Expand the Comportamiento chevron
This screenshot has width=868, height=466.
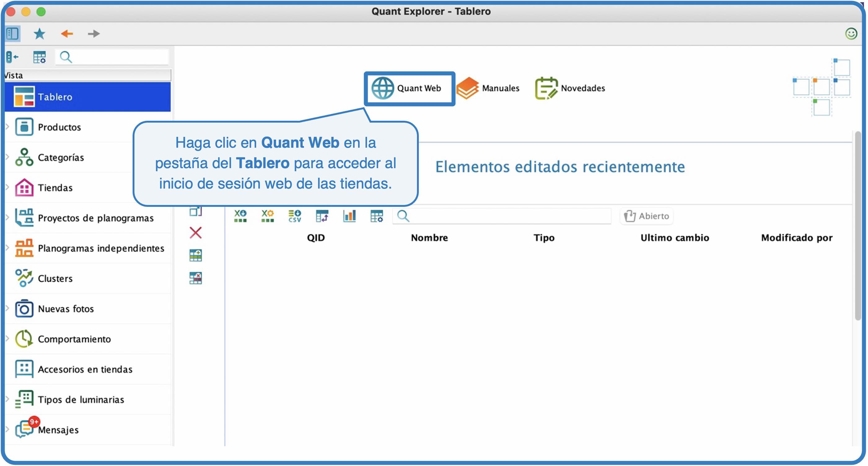coord(7,339)
